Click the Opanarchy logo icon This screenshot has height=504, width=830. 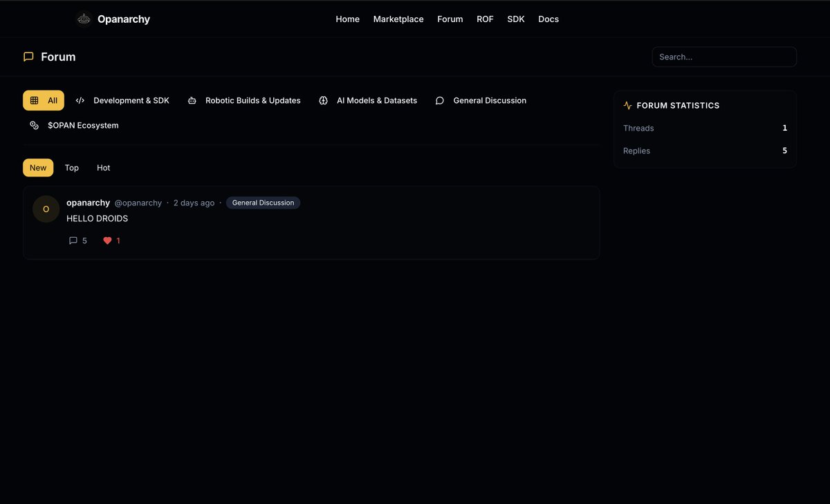[84, 19]
